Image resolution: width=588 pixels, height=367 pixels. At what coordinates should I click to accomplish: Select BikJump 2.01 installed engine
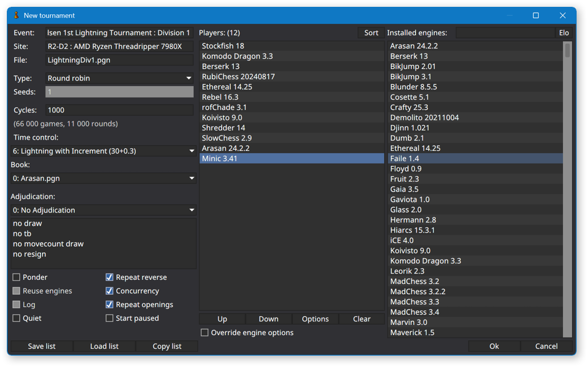click(475, 67)
